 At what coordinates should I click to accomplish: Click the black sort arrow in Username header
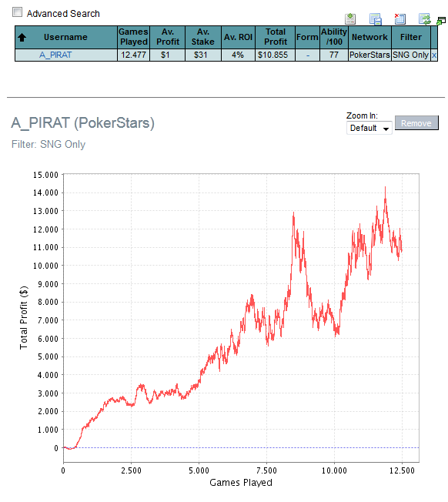(x=22, y=38)
